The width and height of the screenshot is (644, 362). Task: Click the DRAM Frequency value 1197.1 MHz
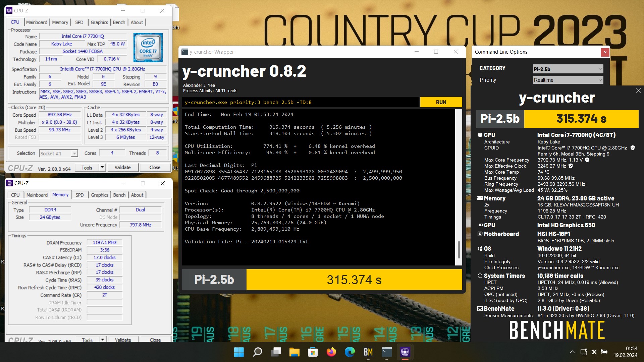(105, 242)
